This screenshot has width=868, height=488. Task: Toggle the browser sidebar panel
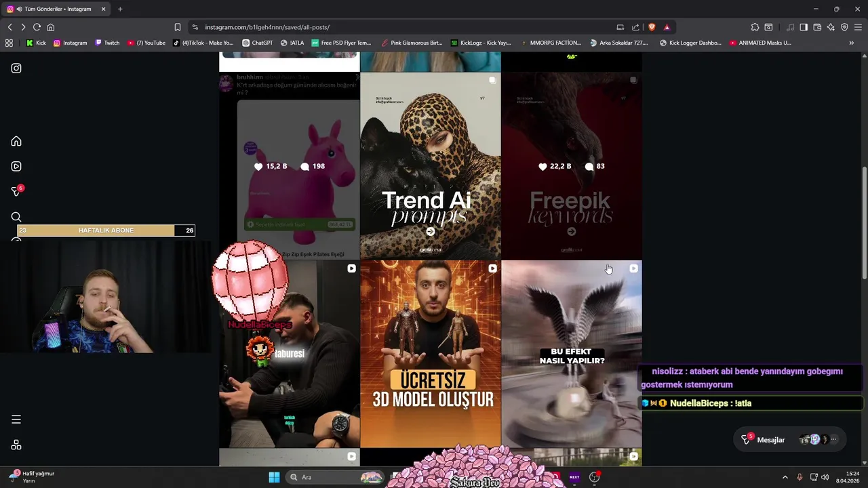pyautogui.click(x=804, y=27)
